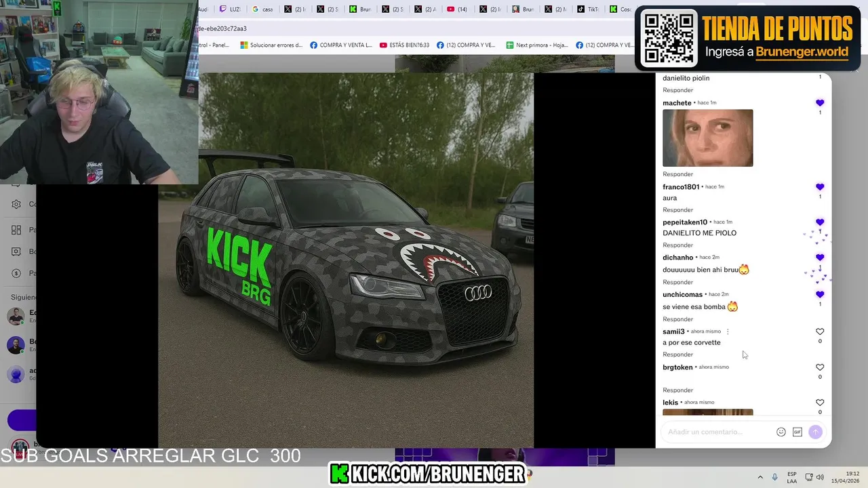
Task: Open the gear settings icon in Kick sidebar
Action: pyautogui.click(x=16, y=204)
